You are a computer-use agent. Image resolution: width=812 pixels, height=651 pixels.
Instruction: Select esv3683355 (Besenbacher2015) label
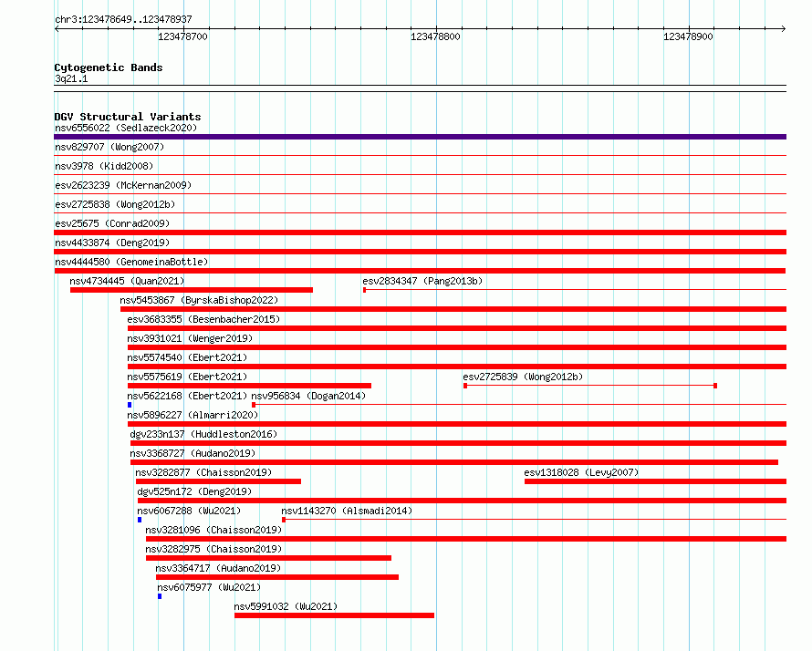coord(203,319)
